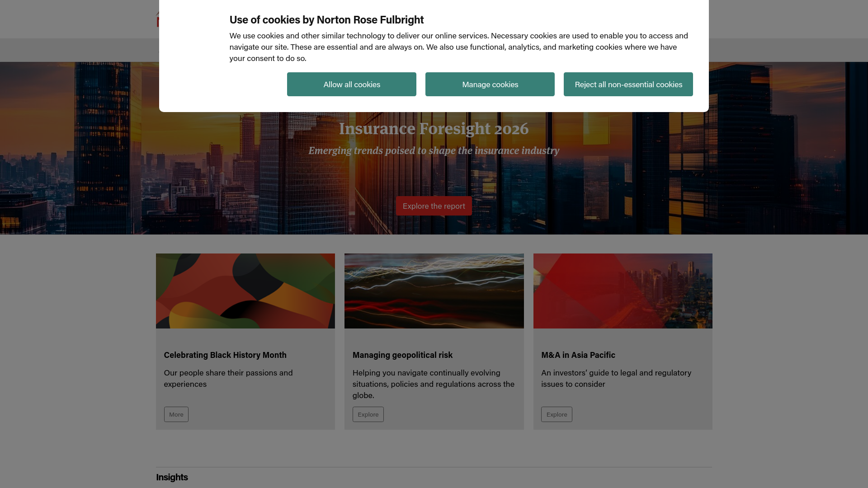Explore the M&A in Asia Pacific card
The height and width of the screenshot is (488, 868).
pyautogui.click(x=557, y=414)
